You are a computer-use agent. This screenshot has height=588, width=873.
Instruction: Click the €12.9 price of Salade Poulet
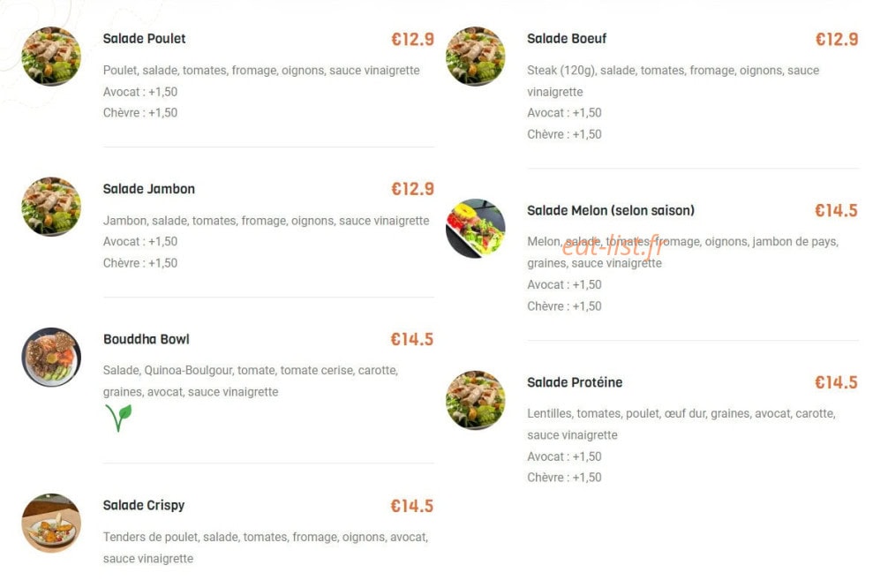pos(412,39)
